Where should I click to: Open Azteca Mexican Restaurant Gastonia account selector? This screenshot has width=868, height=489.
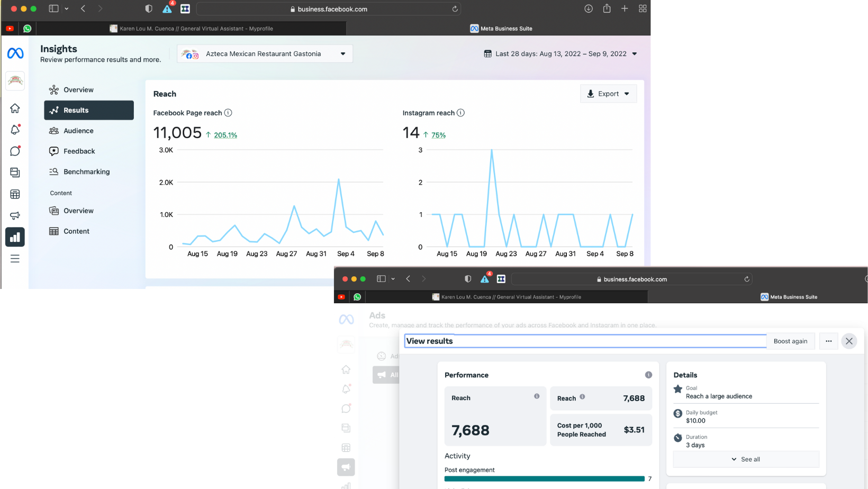pos(265,53)
